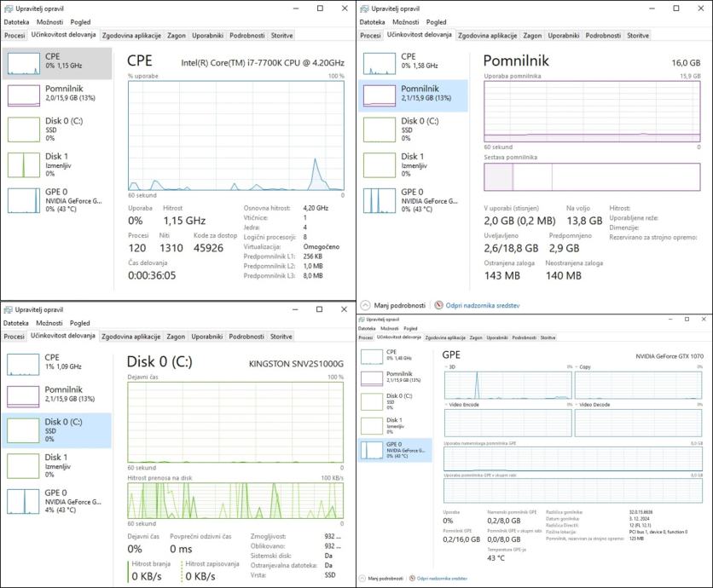Select Disk 1 thumbnail in the Pomnilnik 16,0 GB window
This screenshot has height=588, width=713.
413,164
